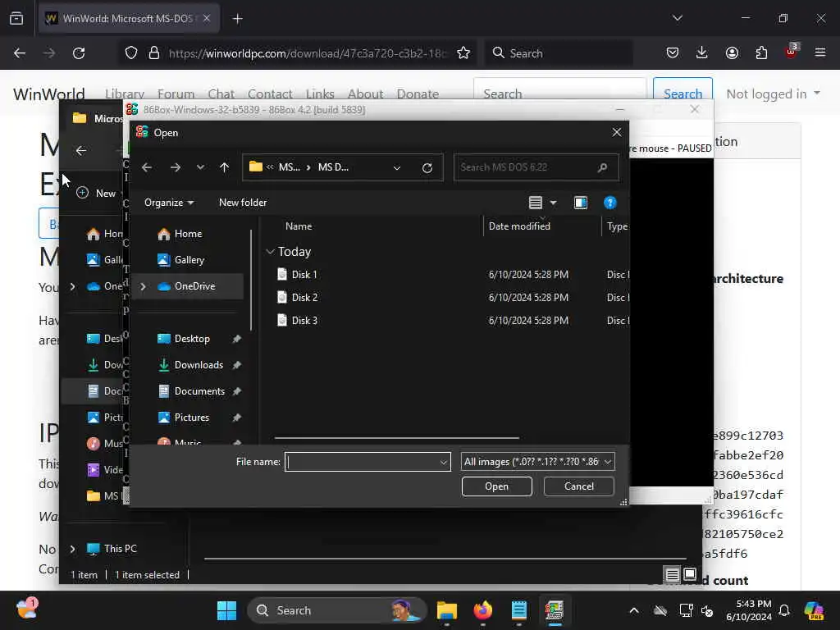The width and height of the screenshot is (840, 630).
Task: Go back in Firefox browser
Action: coord(20,53)
